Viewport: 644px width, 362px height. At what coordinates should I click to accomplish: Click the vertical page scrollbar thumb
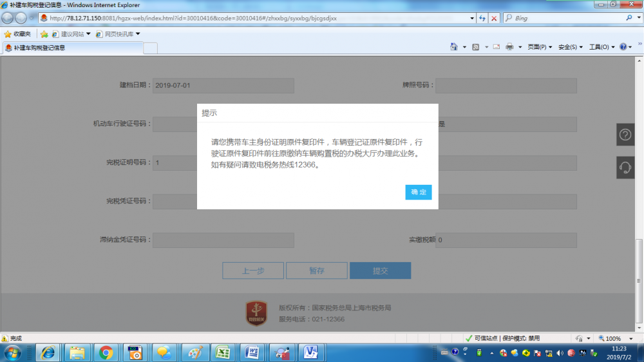pos(639,280)
